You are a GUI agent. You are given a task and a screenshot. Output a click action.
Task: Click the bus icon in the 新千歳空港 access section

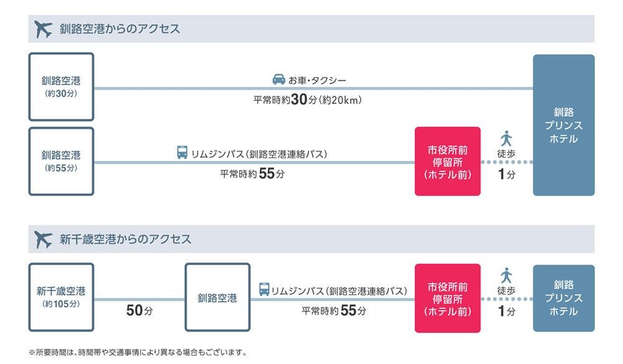[265, 290]
